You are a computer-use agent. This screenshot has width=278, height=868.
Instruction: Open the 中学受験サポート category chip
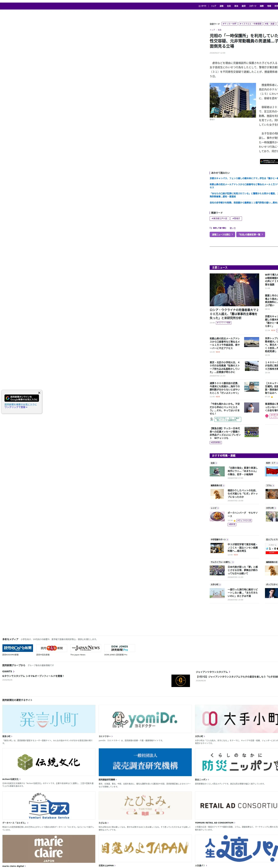point(219,539)
